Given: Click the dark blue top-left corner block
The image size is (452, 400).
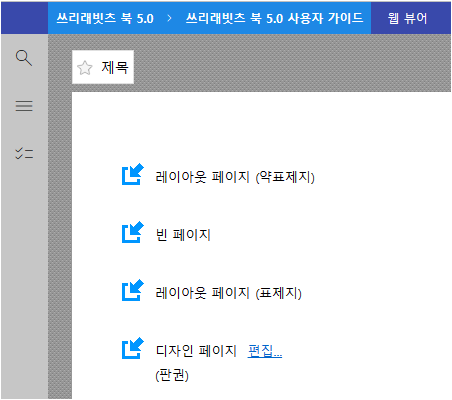Looking at the screenshot, I should [x=24, y=18].
